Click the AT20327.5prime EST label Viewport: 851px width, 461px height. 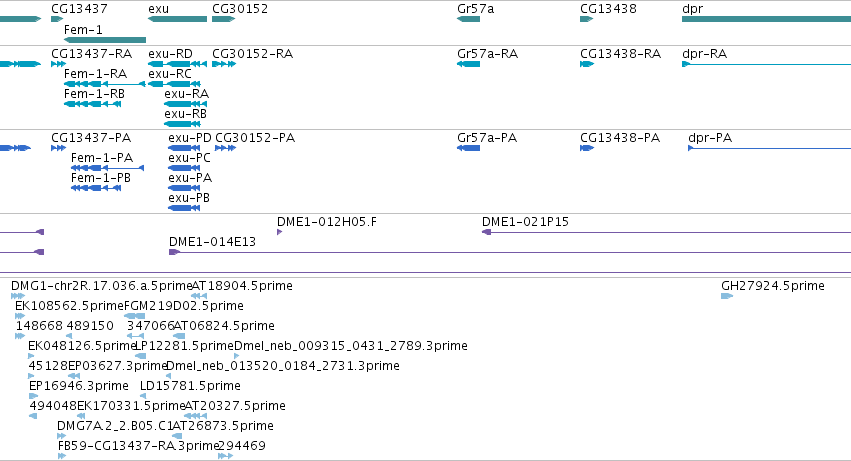(235, 406)
